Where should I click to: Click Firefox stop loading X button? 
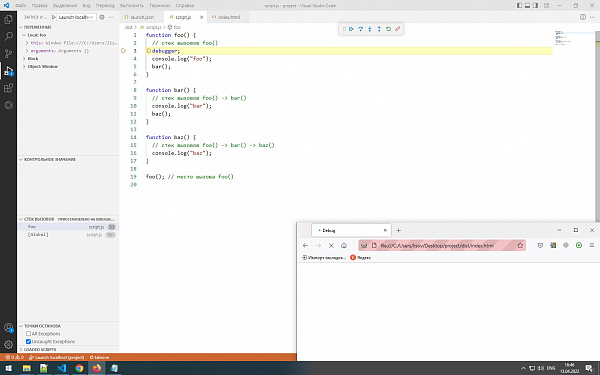point(331,245)
